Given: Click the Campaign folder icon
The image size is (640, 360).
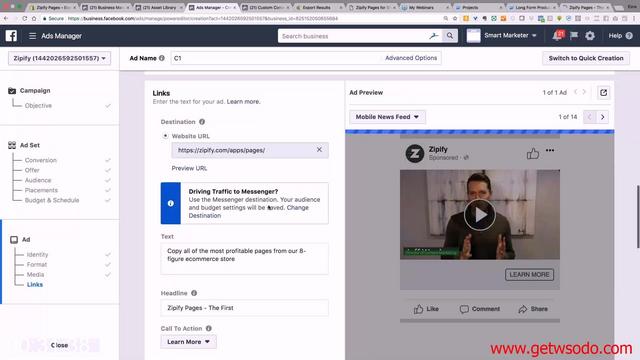Looking at the screenshot, I should (12, 91).
